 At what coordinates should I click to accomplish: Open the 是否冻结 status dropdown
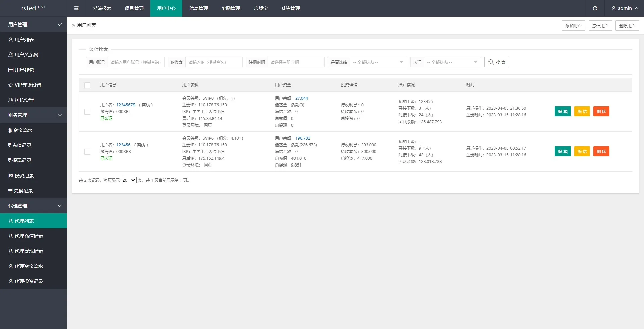[x=378, y=62]
